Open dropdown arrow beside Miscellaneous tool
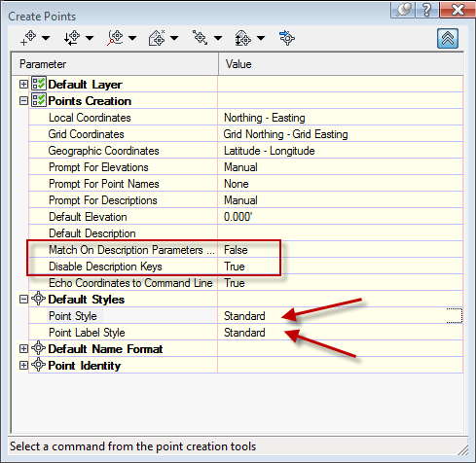 pyautogui.click(x=46, y=38)
